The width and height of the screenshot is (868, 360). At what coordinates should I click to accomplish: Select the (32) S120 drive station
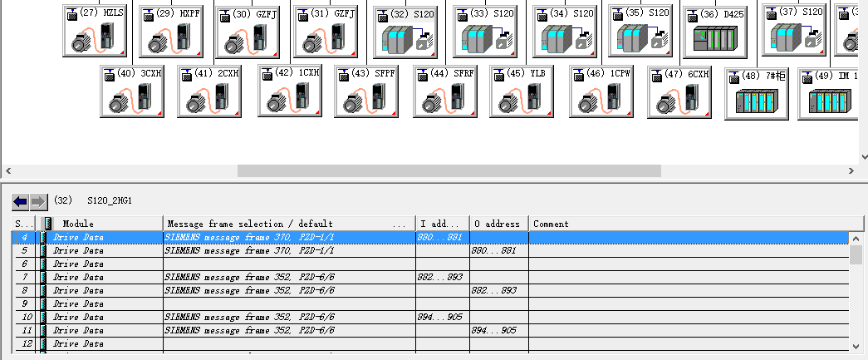coord(405,32)
